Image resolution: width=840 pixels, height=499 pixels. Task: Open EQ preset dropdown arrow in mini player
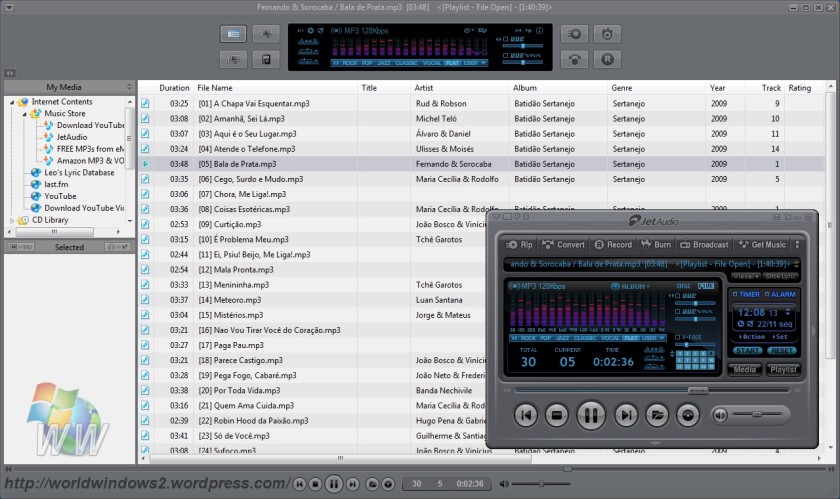coord(662,338)
